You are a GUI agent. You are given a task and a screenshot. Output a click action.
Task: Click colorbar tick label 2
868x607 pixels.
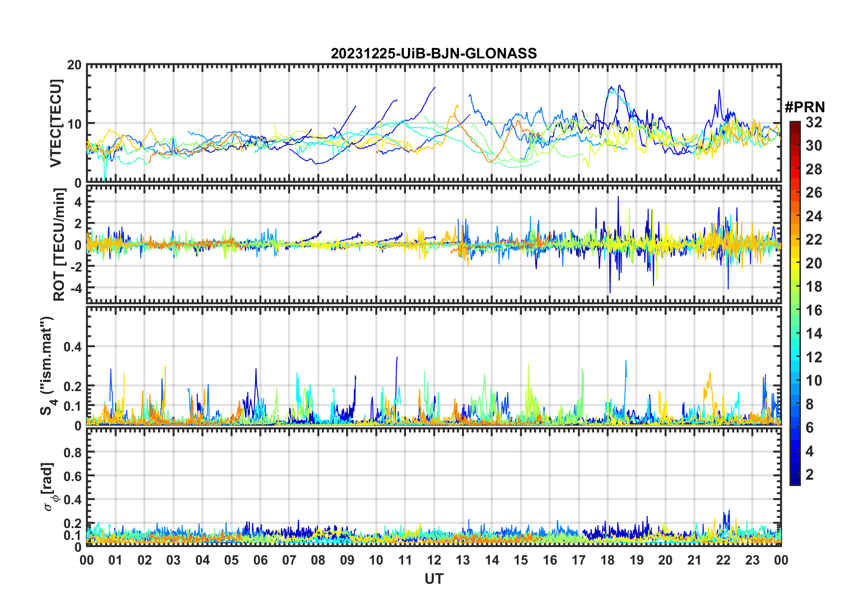pyautogui.click(x=810, y=475)
